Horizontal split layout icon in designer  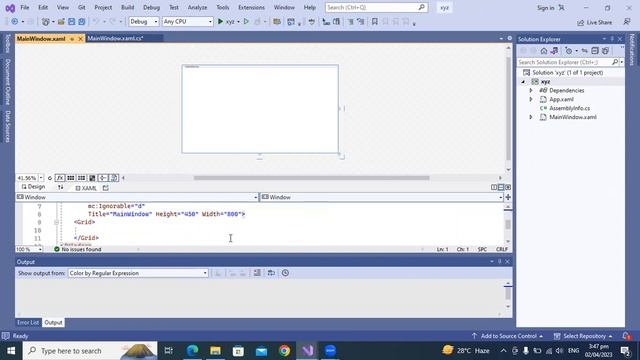pos(501,187)
